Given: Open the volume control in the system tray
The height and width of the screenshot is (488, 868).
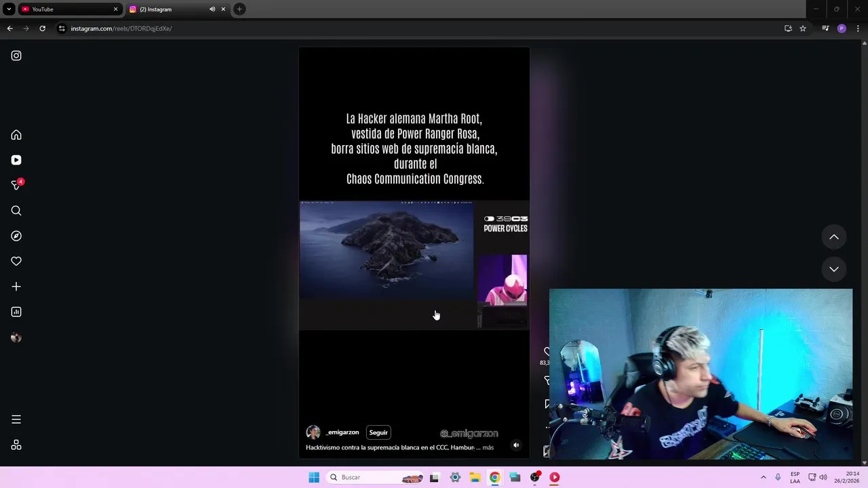Looking at the screenshot, I should click(823, 477).
